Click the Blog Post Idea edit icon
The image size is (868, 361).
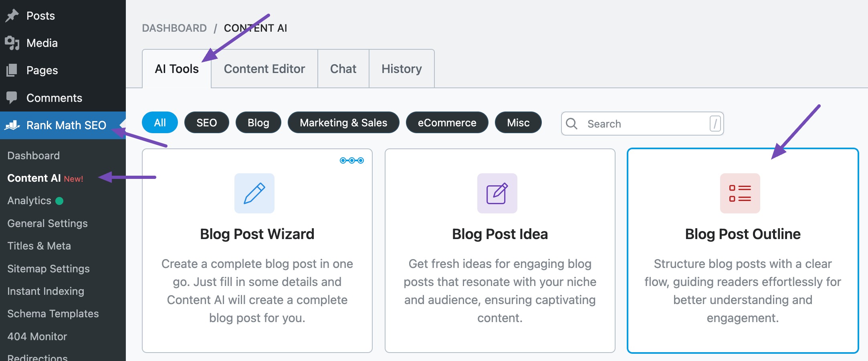tap(497, 193)
